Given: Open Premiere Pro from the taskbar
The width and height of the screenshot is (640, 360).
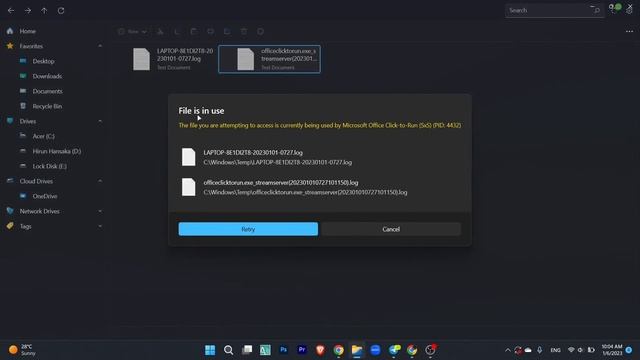Looking at the screenshot, I should pyautogui.click(x=302, y=350).
